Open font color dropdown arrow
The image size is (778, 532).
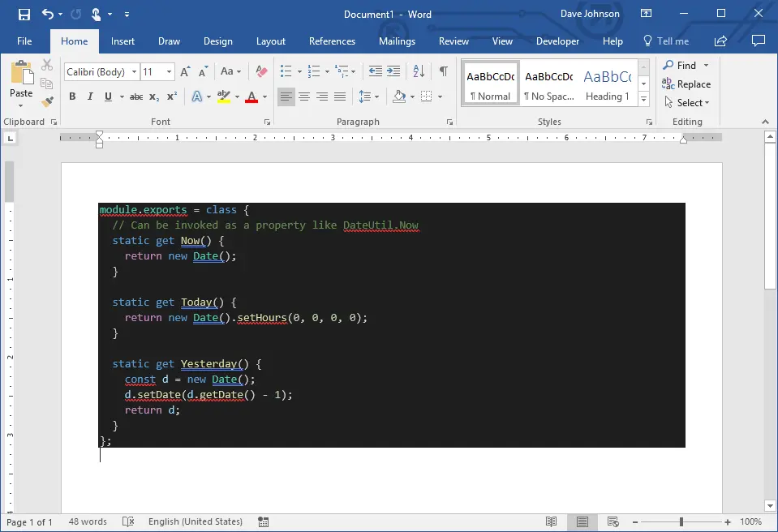[264, 97]
